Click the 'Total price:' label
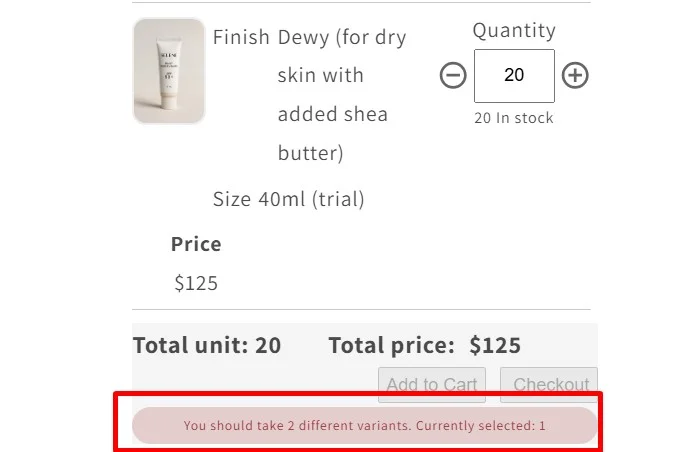Image resolution: width=687 pixels, height=452 pixels. click(392, 345)
